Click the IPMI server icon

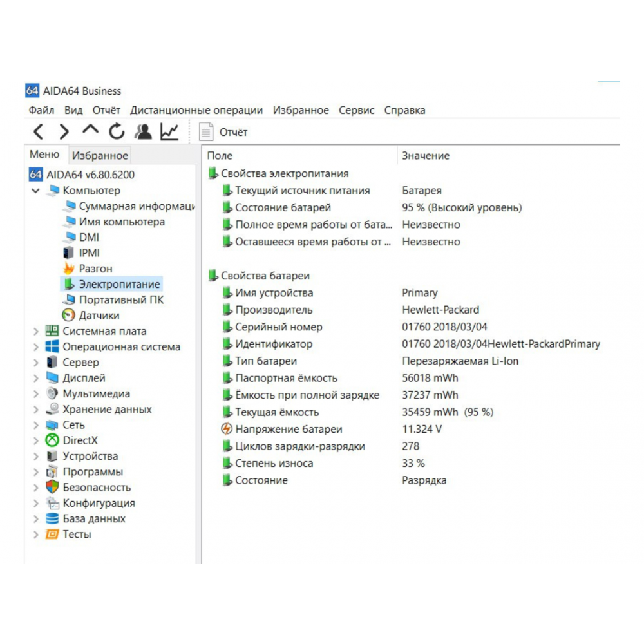click(x=69, y=253)
